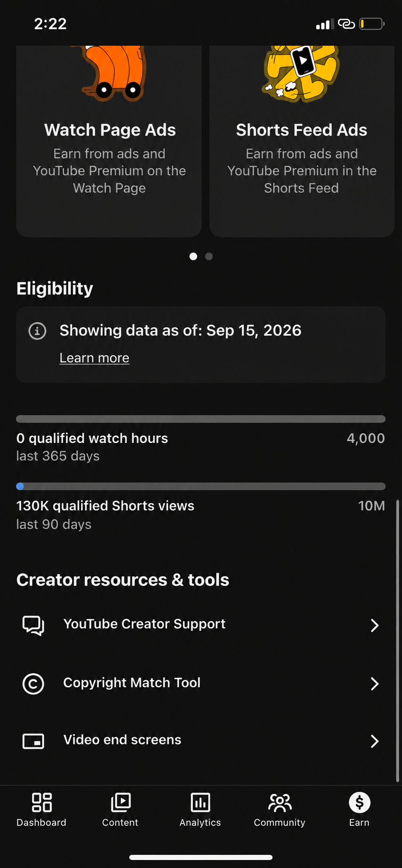Tap the qualified watch hours progress bar
This screenshot has height=868, width=402.
(x=201, y=419)
